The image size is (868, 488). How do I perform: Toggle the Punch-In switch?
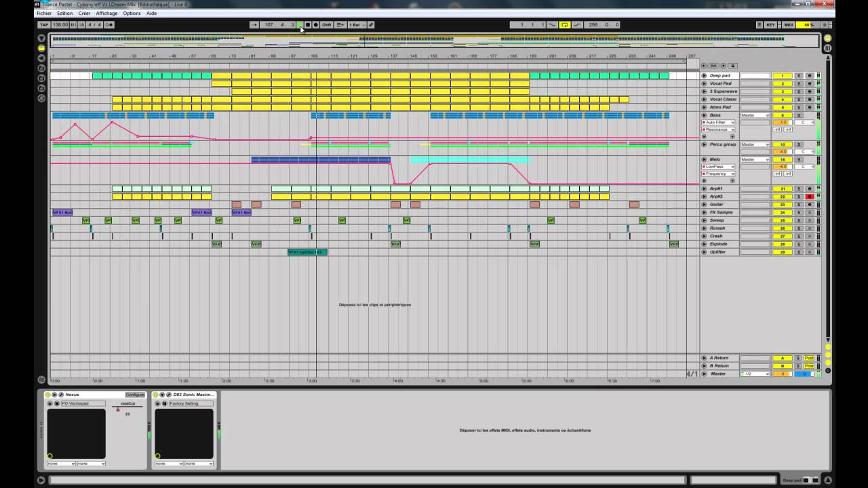coord(552,25)
